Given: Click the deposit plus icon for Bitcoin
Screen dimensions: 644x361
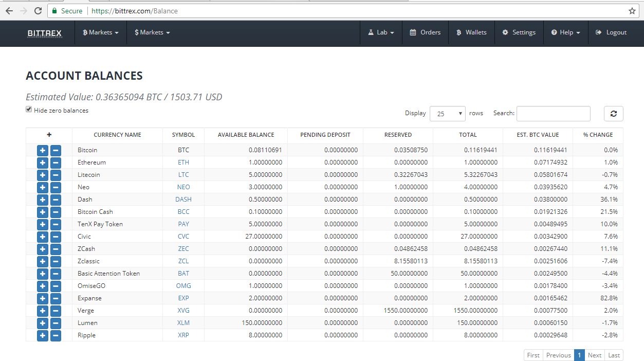Looking at the screenshot, I should point(43,150).
